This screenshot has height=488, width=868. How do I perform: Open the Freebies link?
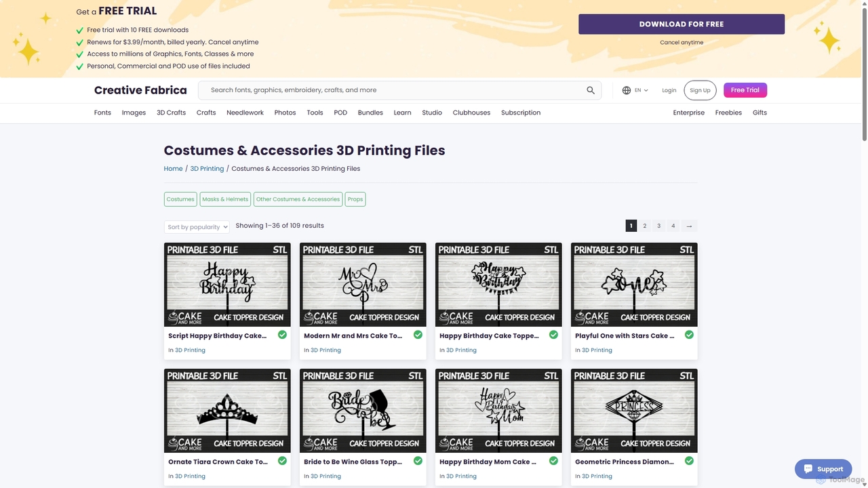pyautogui.click(x=728, y=113)
